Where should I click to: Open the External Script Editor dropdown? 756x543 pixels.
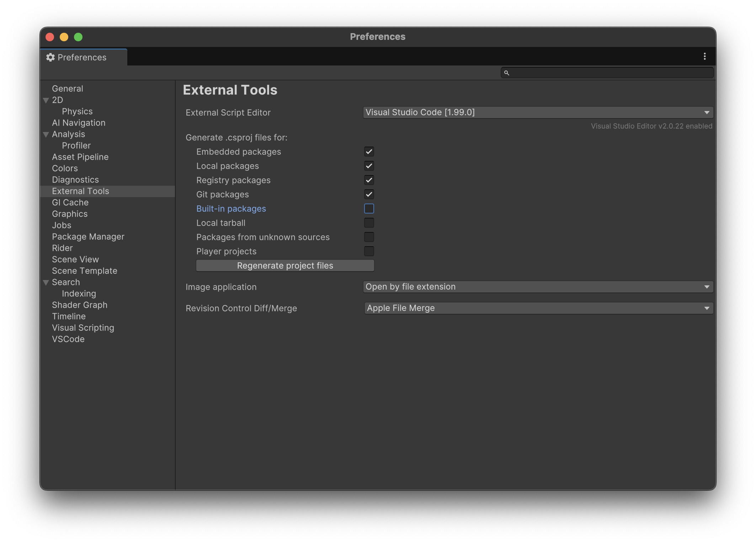click(538, 112)
